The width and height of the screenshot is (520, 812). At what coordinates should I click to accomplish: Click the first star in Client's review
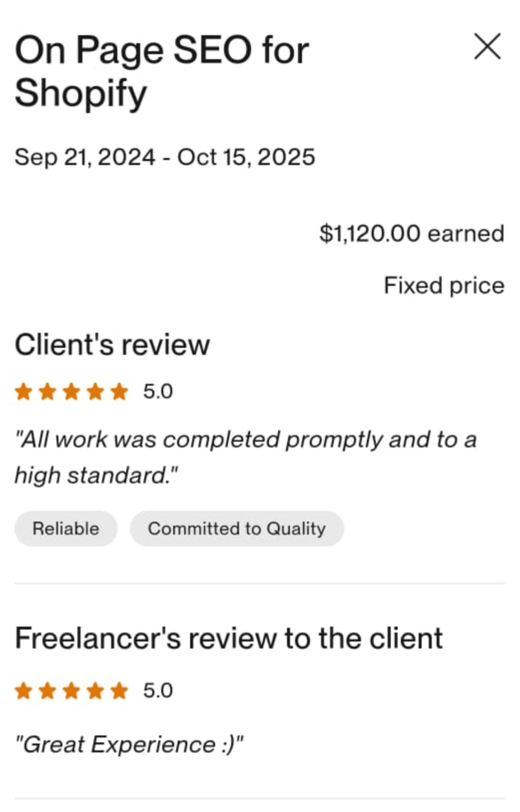click(23, 392)
